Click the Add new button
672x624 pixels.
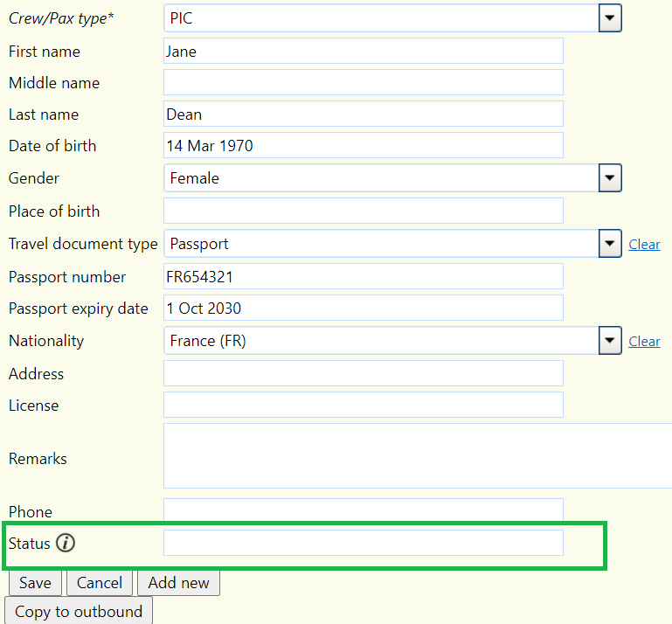(179, 583)
